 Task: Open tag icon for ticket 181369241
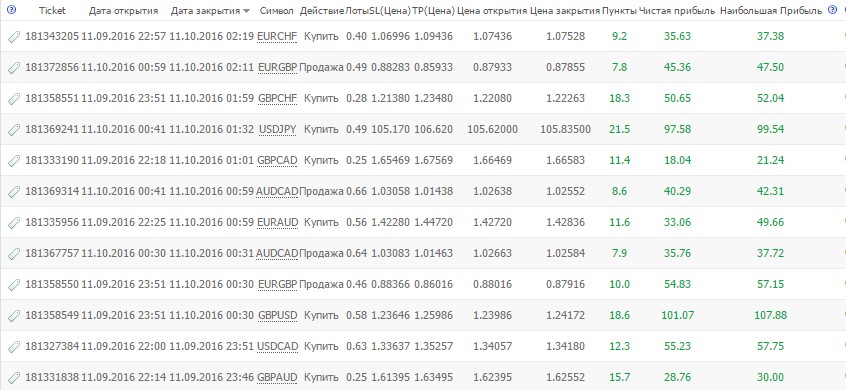pos(15,129)
